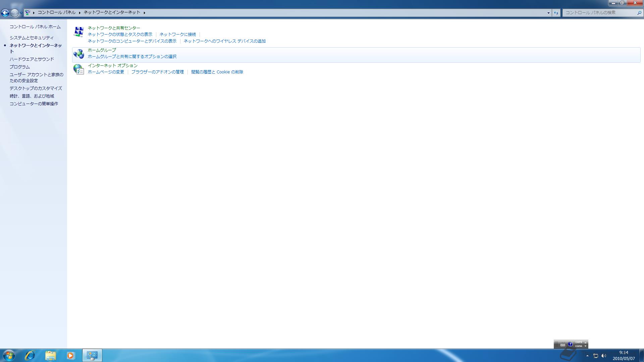Select デスクトップのカスタマイズ in sidebar
The width and height of the screenshot is (644, 362).
[x=36, y=88]
